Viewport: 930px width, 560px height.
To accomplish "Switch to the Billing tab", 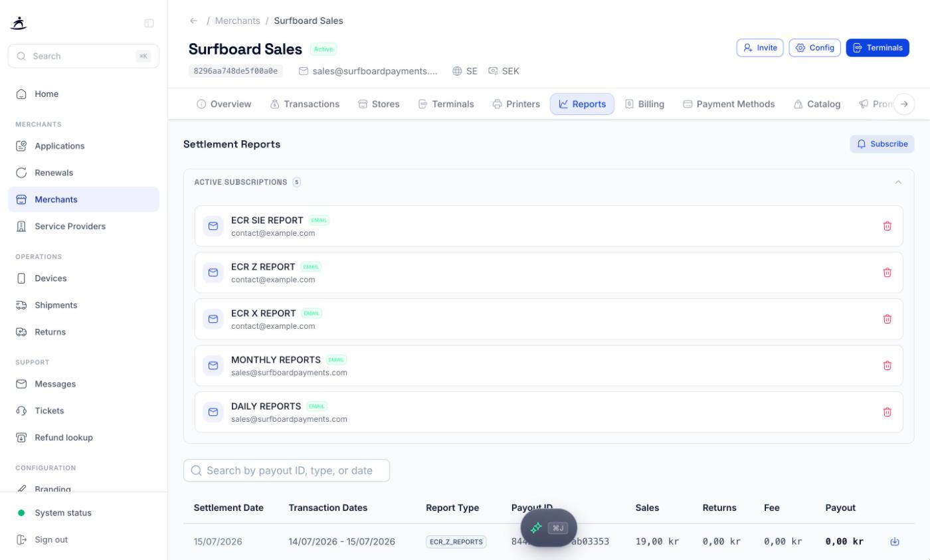I will (644, 104).
